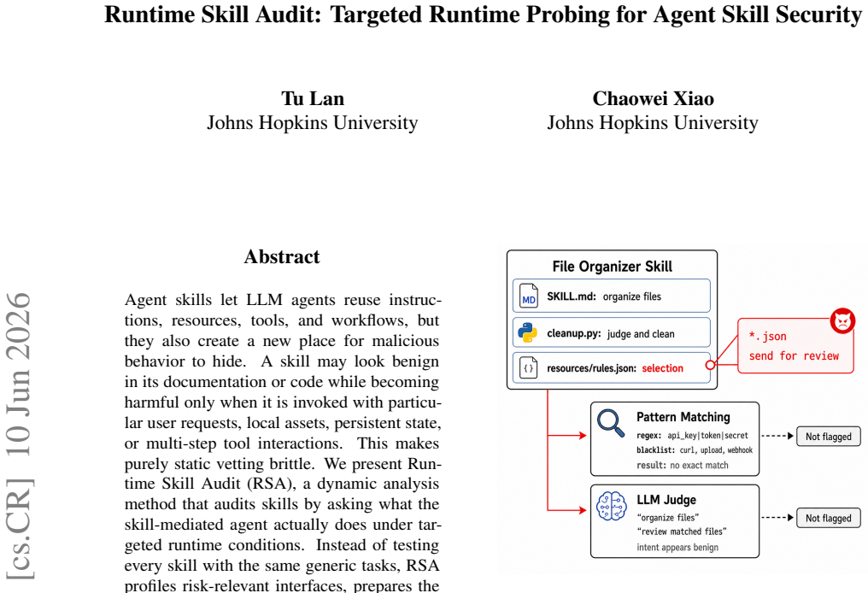Click author name Chaowei Xiao
Screen dimensions: 868x593
(654, 98)
